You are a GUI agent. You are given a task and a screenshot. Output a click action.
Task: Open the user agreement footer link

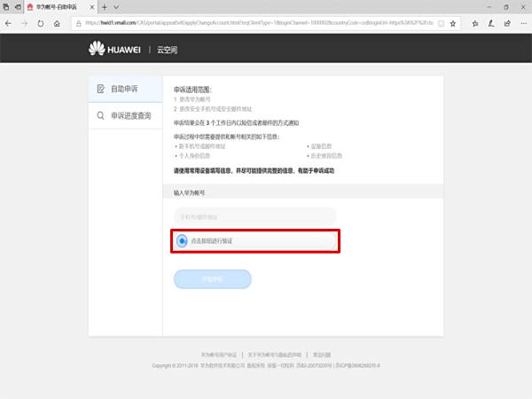(x=219, y=355)
